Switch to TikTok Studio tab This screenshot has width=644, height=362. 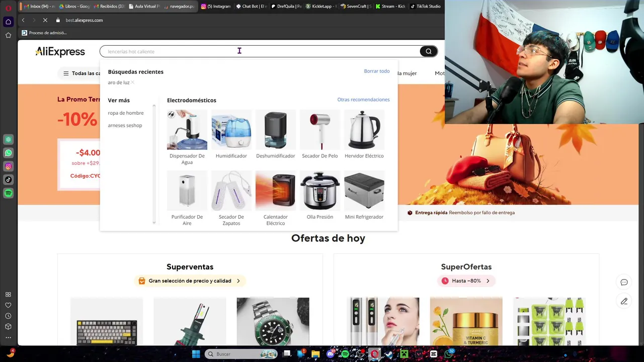426,7
